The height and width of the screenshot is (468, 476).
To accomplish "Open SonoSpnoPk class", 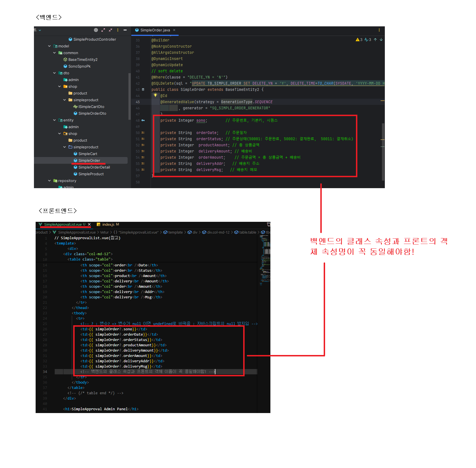I will click(x=77, y=66).
